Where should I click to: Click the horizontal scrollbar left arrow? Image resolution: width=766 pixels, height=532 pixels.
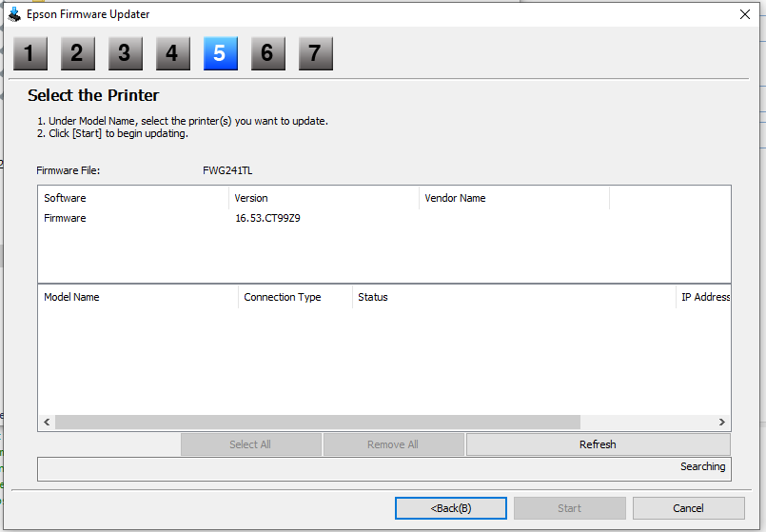click(47, 423)
